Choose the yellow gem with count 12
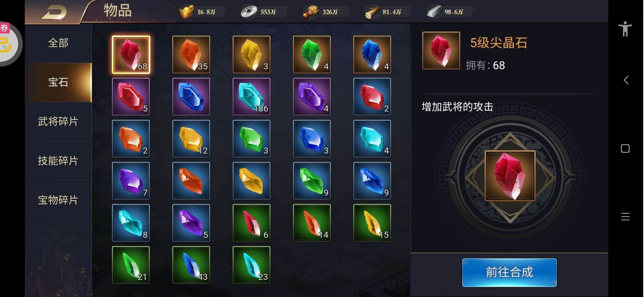Viewport: 644px width, 297px height. [191, 139]
